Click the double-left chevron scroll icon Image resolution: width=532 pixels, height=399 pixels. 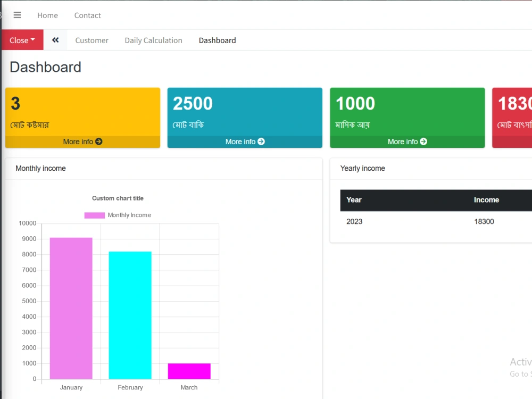coord(55,40)
